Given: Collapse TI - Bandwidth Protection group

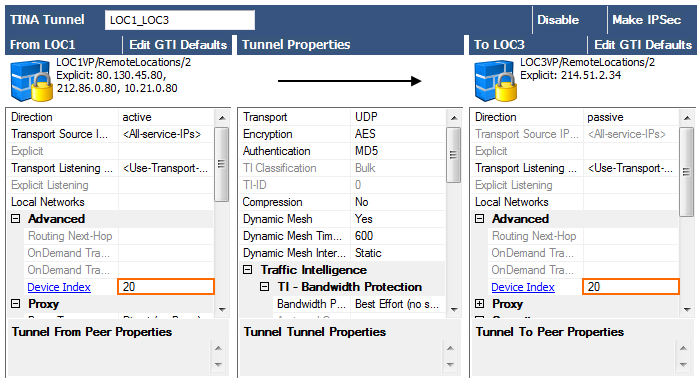Looking at the screenshot, I should [264, 287].
